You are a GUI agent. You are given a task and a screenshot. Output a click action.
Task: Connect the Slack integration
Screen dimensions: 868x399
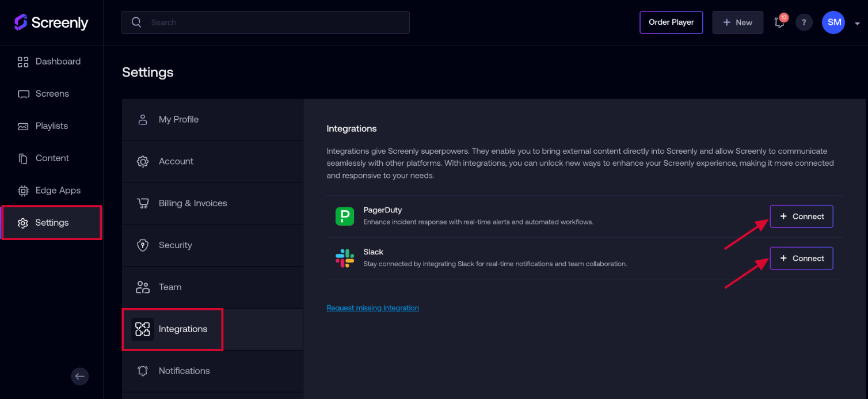pyautogui.click(x=801, y=259)
